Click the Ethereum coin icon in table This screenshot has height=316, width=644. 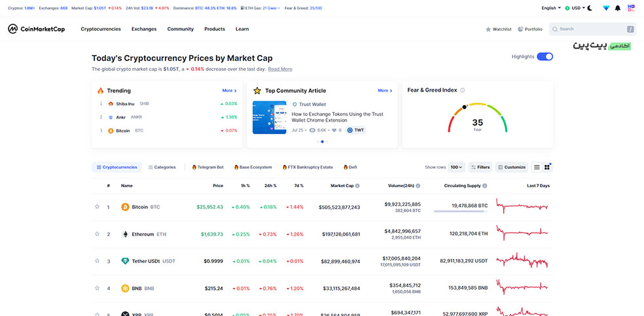[125, 234]
